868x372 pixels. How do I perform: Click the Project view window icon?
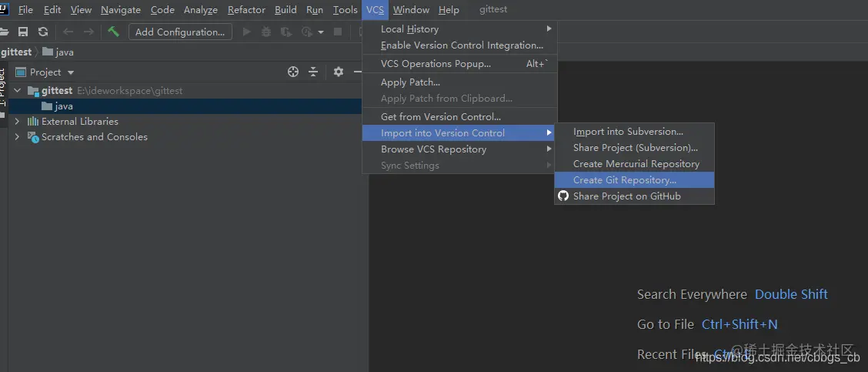coord(21,72)
